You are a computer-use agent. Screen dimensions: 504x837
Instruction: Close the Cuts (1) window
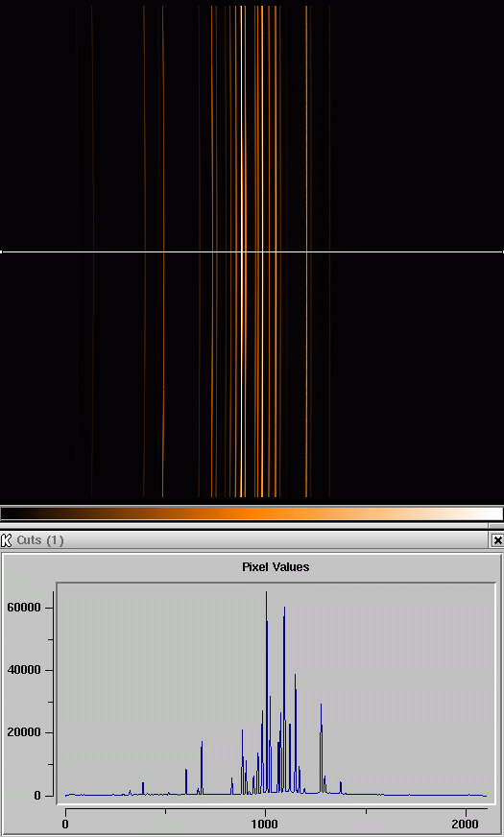(x=497, y=540)
